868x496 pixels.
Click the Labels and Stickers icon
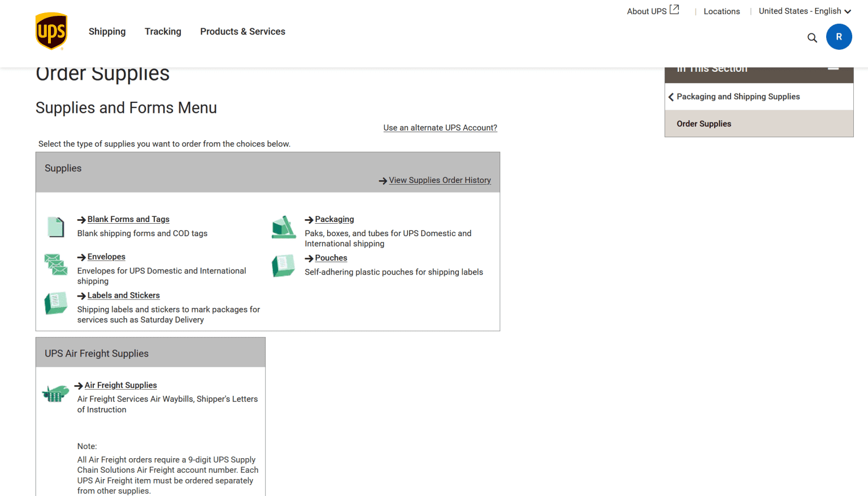click(x=56, y=303)
